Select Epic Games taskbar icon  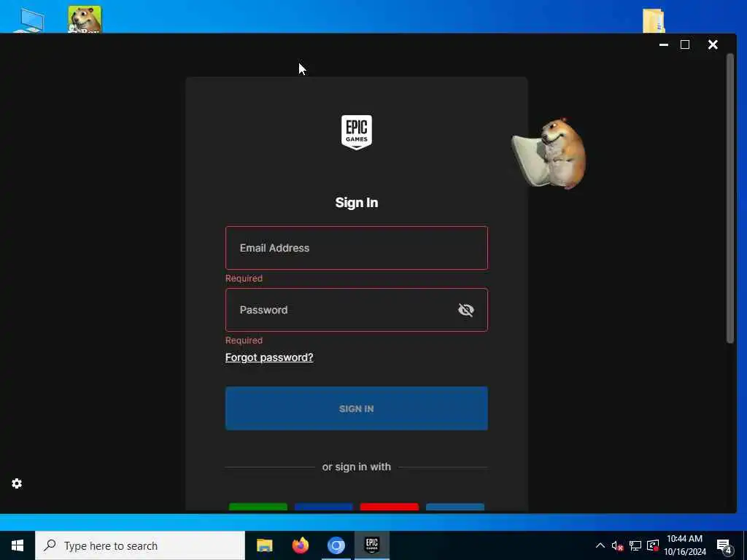click(371, 545)
